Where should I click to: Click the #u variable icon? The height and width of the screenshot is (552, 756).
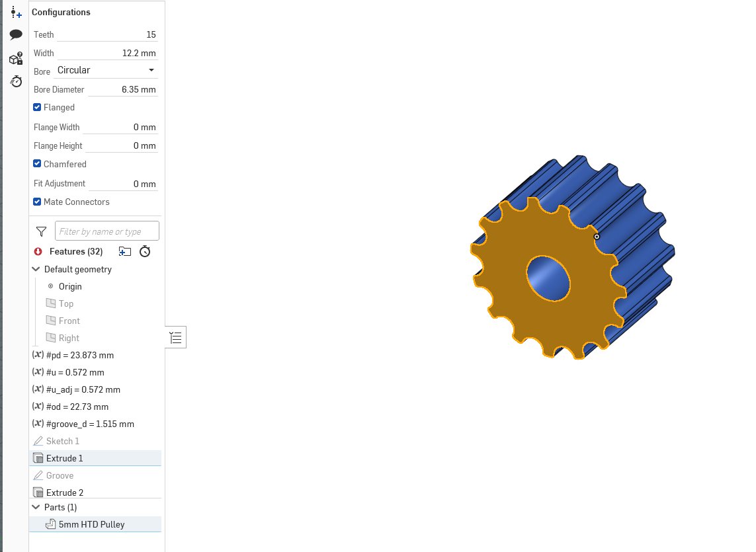pos(38,372)
